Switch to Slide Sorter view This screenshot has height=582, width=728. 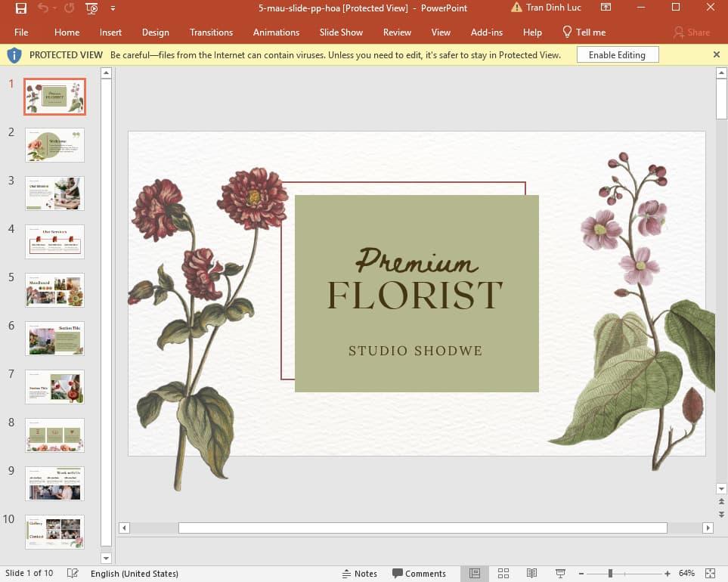[x=503, y=573]
